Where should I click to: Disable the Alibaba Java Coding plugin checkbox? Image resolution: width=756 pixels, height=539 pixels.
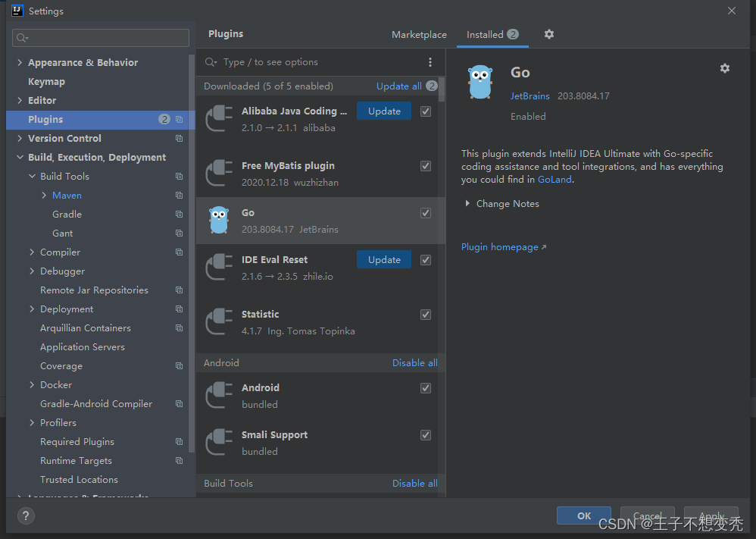click(x=426, y=111)
